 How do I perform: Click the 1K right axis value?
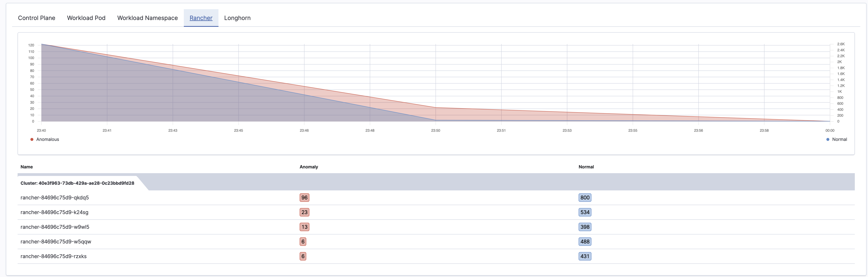click(839, 92)
